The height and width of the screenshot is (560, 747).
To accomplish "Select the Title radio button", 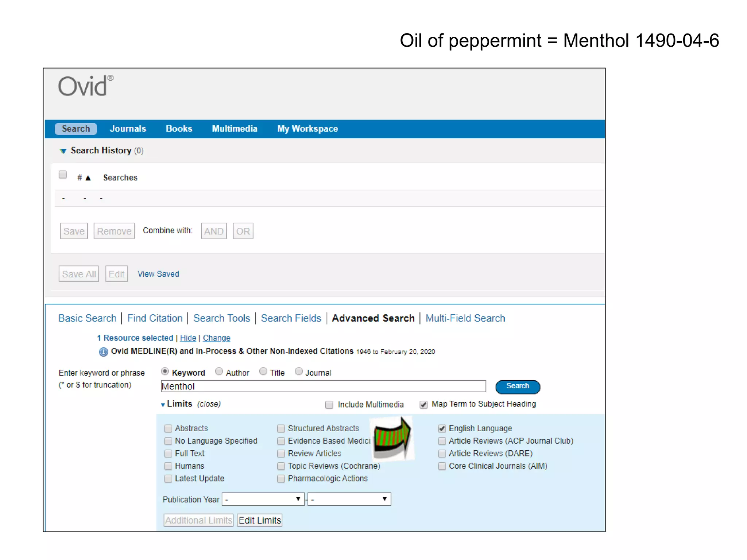I will pos(263,372).
